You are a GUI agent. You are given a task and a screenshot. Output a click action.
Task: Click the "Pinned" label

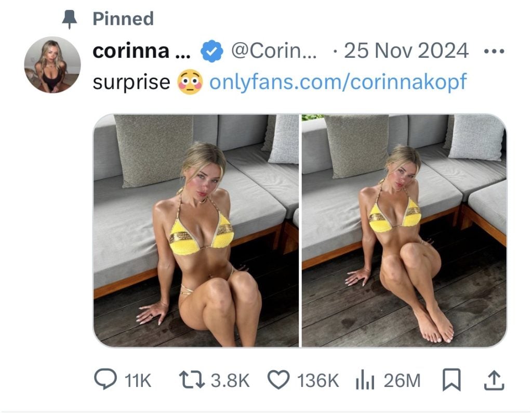pyautogui.click(x=123, y=19)
